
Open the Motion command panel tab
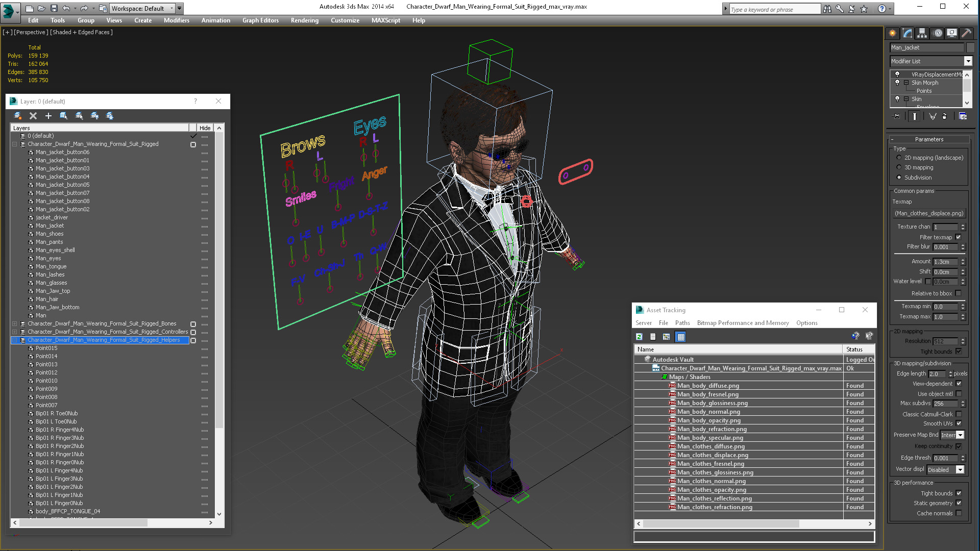938,33
